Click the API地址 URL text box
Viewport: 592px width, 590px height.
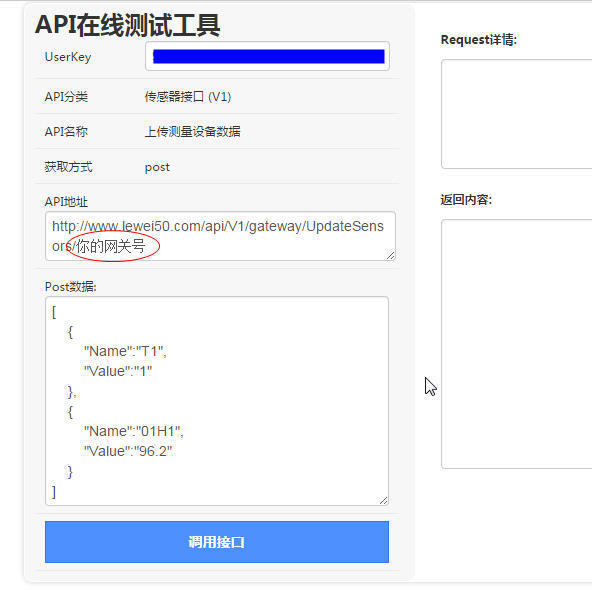tap(220, 236)
